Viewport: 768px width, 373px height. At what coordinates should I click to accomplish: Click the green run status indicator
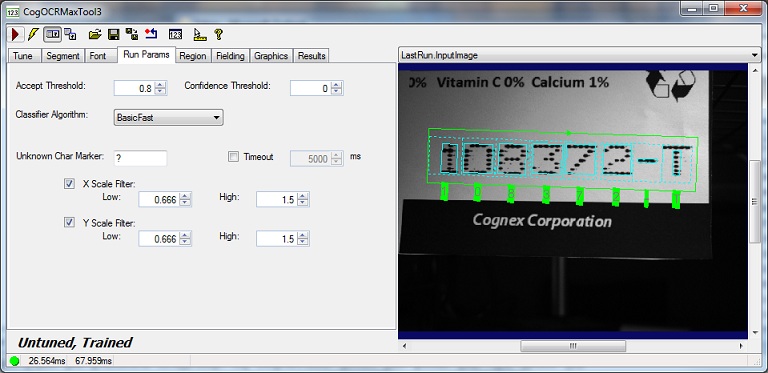click(14, 361)
